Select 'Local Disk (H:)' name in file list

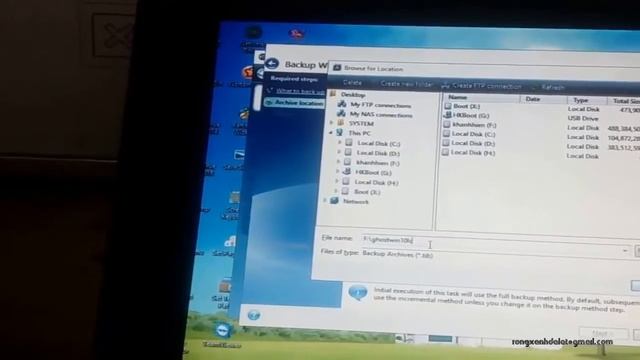pos(473,153)
